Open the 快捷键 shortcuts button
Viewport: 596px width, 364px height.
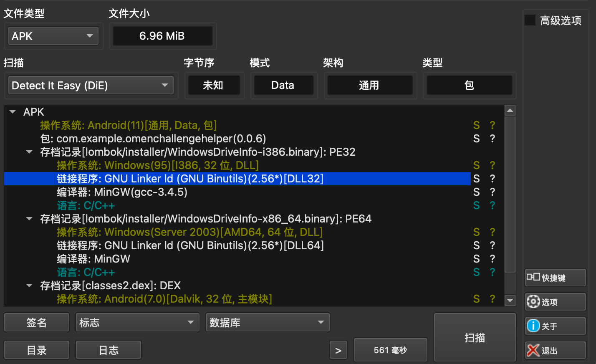(555, 278)
